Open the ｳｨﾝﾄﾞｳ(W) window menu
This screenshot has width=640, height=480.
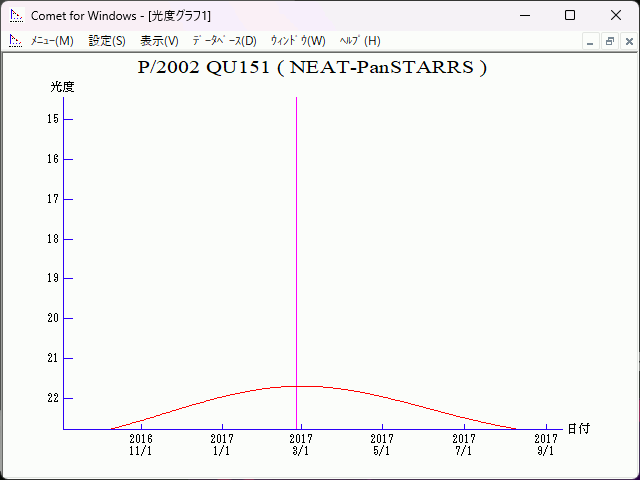pyautogui.click(x=298, y=41)
